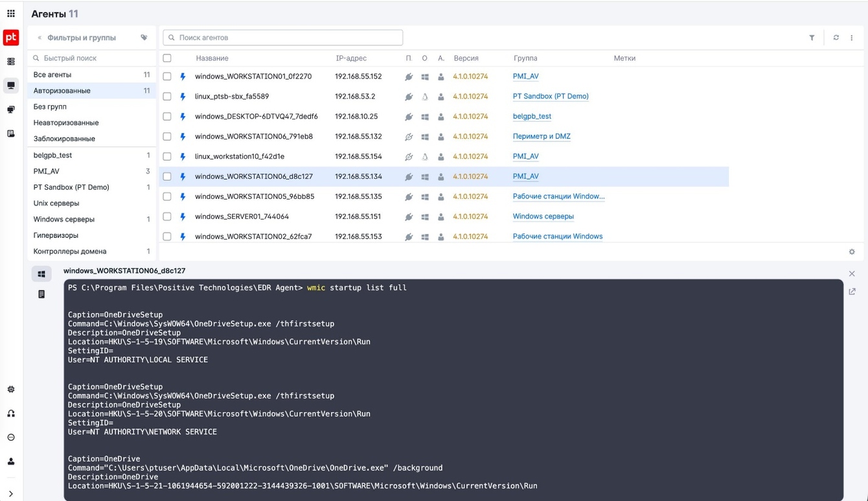
Task: Click the tags icon beside Фильтры и группы
Action: [144, 38]
